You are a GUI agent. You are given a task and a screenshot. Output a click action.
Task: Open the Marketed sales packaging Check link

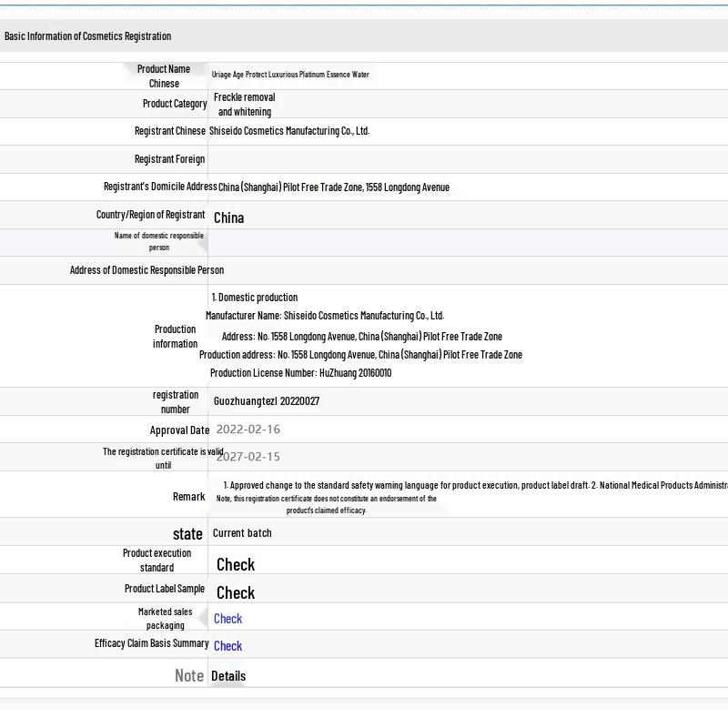tap(227, 619)
